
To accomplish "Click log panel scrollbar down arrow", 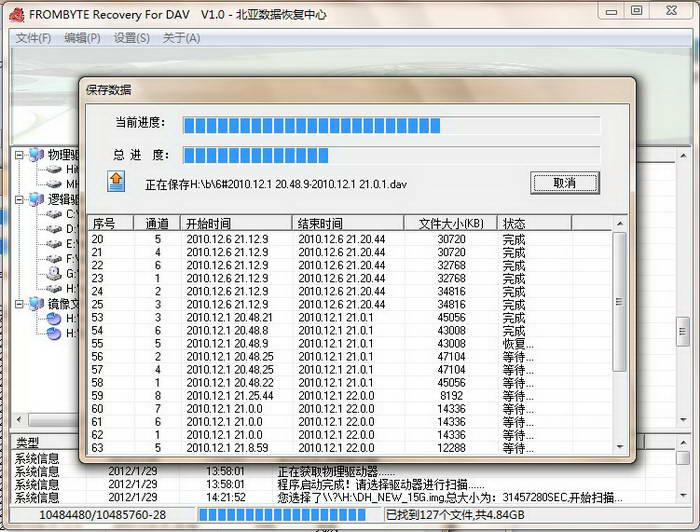I will pyautogui.click(x=683, y=495).
